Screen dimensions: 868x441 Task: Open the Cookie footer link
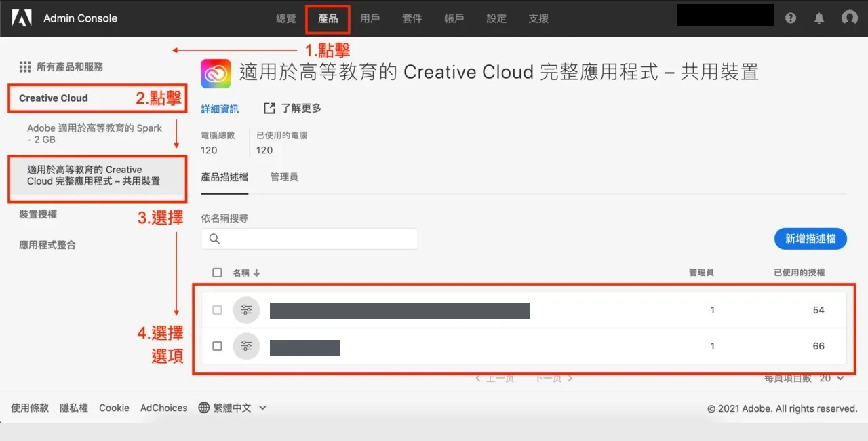114,408
